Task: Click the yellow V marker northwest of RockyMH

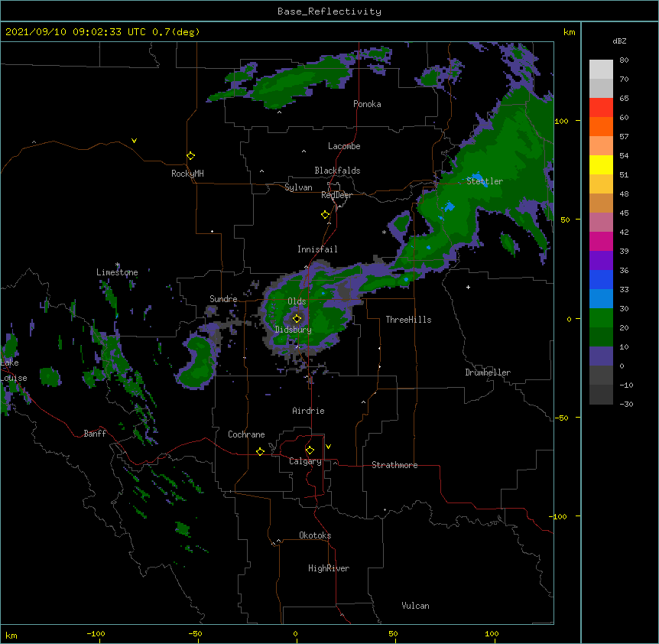Action: 134,141
